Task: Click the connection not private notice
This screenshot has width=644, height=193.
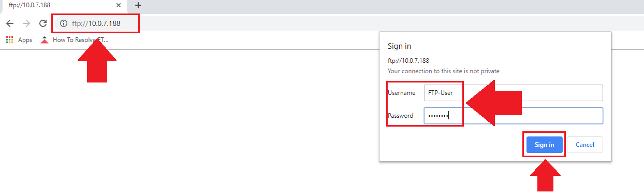Action: tap(444, 71)
